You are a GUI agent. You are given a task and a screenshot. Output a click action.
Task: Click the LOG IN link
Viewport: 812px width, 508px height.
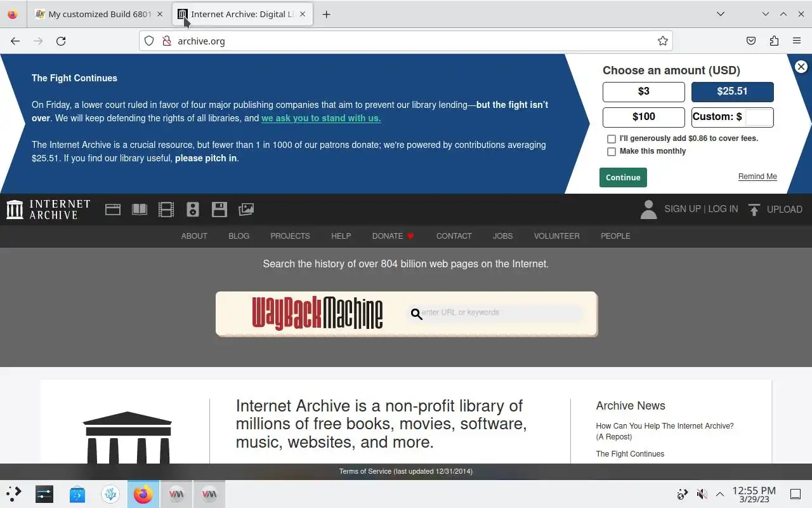[723, 209]
